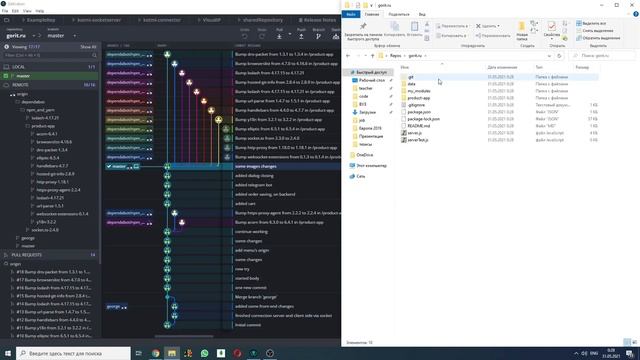Click the Branch icon in GitKraken toolbar
The width and height of the screenshot is (640, 360).
318,36
